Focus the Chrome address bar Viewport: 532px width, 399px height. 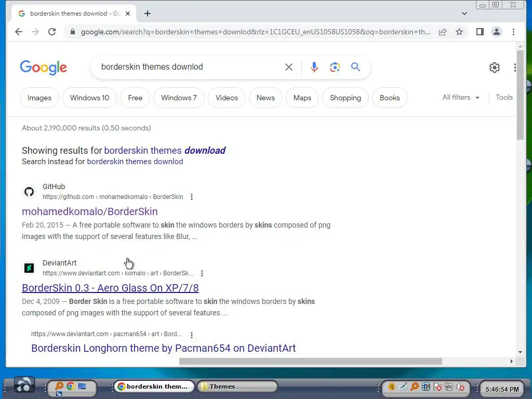[255, 32]
